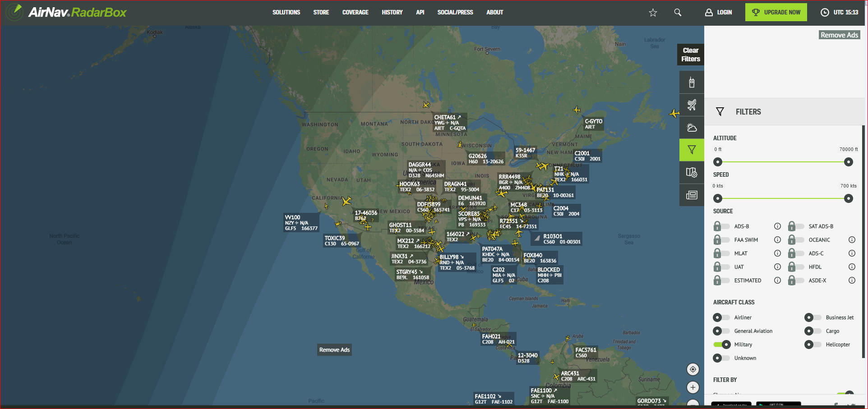The image size is (868, 409).
Task: Click the search magnifier icon in header
Action: coord(678,13)
